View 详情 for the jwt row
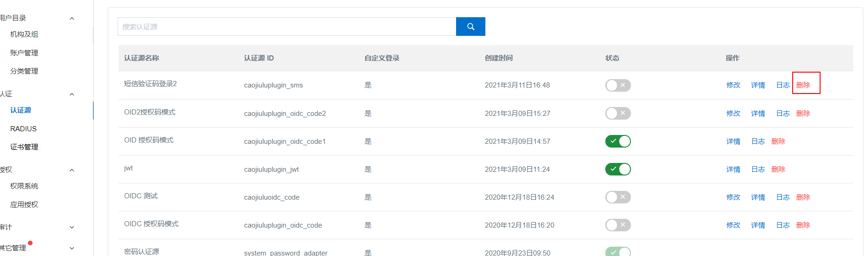 pos(733,169)
